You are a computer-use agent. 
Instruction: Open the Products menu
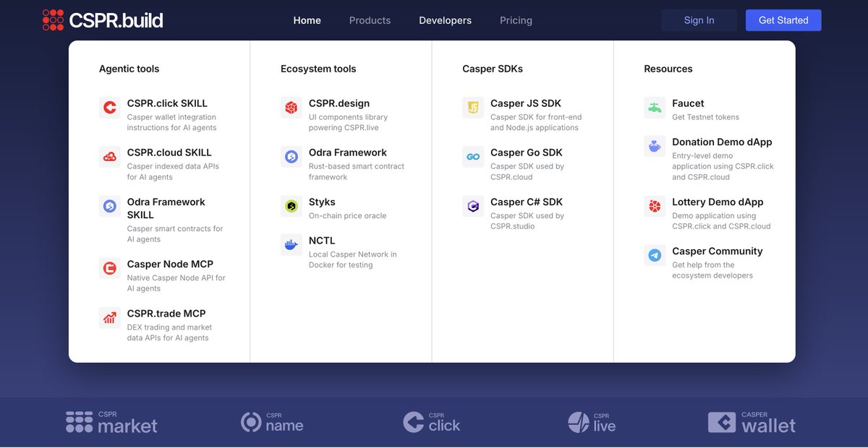tap(370, 20)
